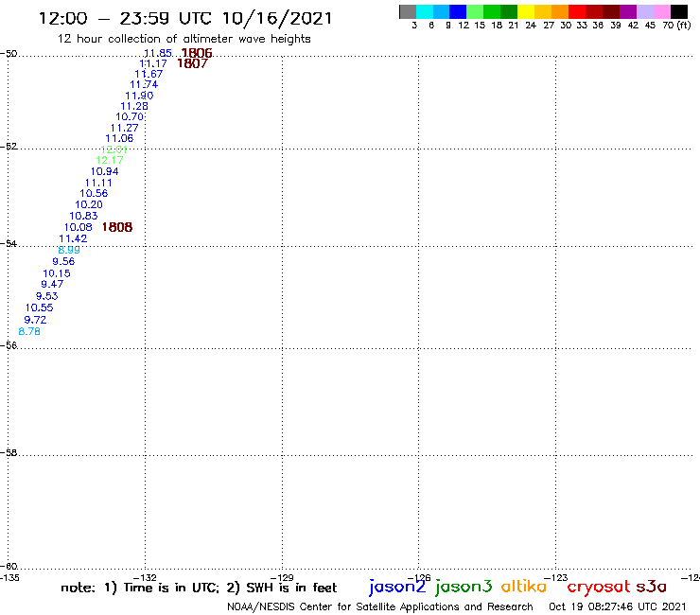The width and height of the screenshot is (700, 615).
Task: Click the 10.08 wave height value
Action: click(x=79, y=228)
